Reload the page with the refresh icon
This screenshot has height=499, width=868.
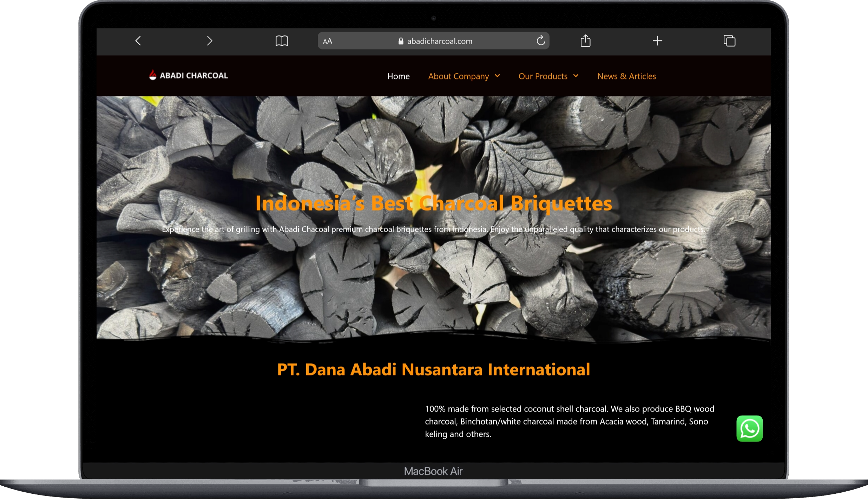pyautogui.click(x=541, y=40)
